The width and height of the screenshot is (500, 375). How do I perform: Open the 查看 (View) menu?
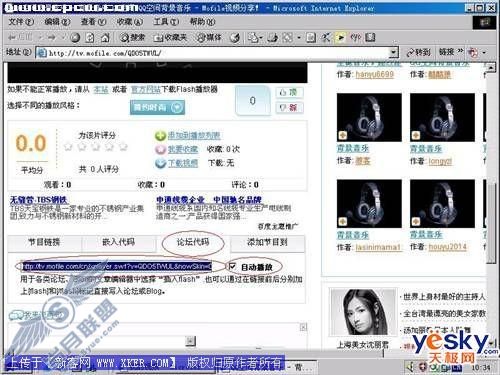(x=93, y=22)
